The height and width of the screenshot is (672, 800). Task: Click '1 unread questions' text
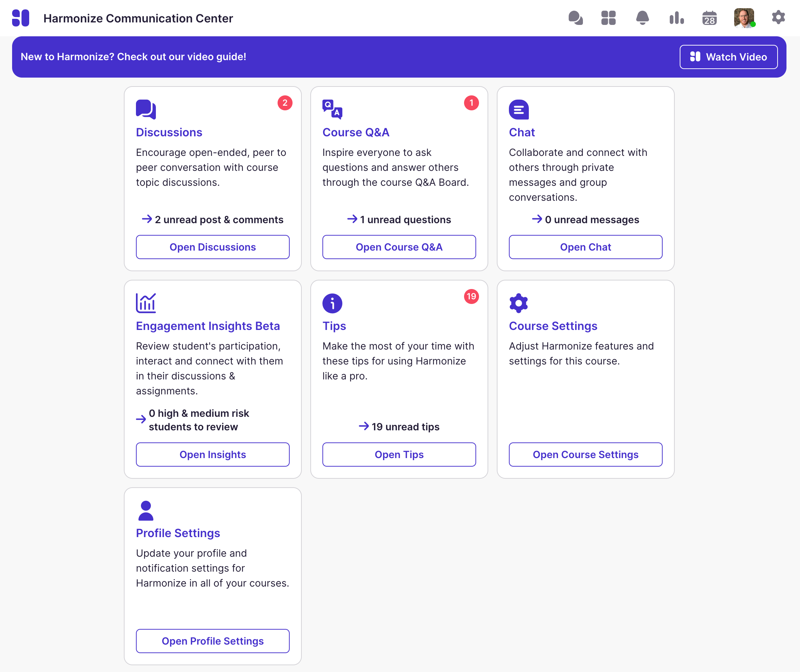(x=406, y=220)
